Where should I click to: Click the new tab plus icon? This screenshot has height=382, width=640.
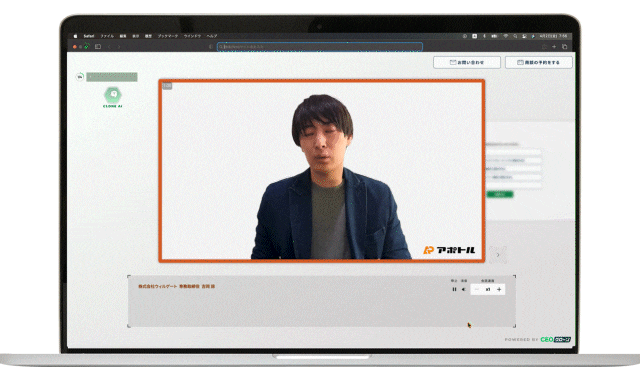[x=554, y=47]
